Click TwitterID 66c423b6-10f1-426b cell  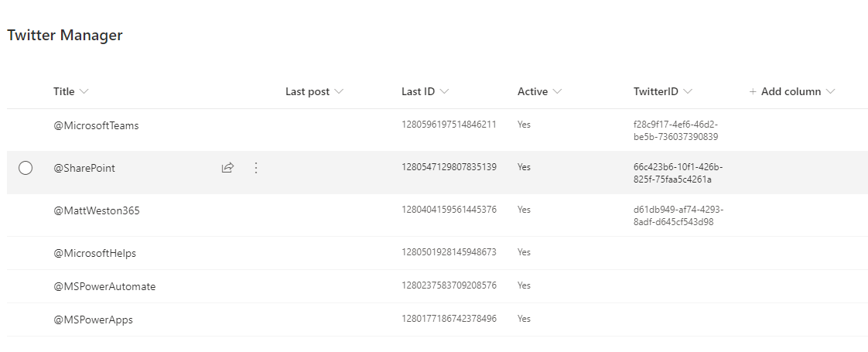pos(678,173)
